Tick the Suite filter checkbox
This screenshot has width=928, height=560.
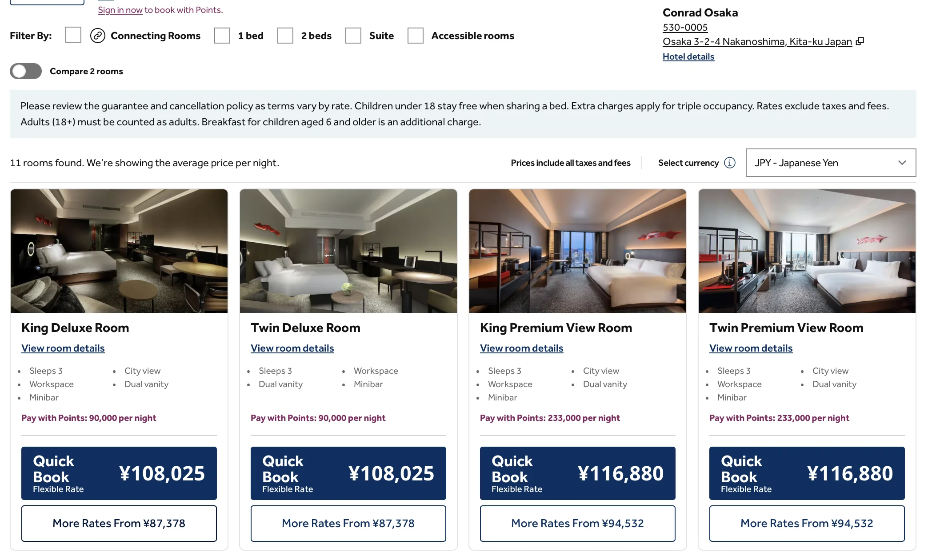pyautogui.click(x=353, y=36)
